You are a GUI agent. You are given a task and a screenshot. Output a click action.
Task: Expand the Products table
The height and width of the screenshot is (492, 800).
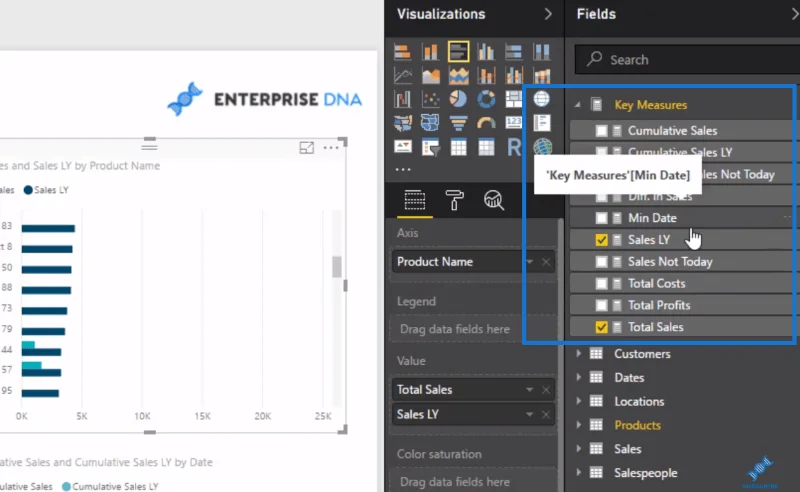coord(579,425)
